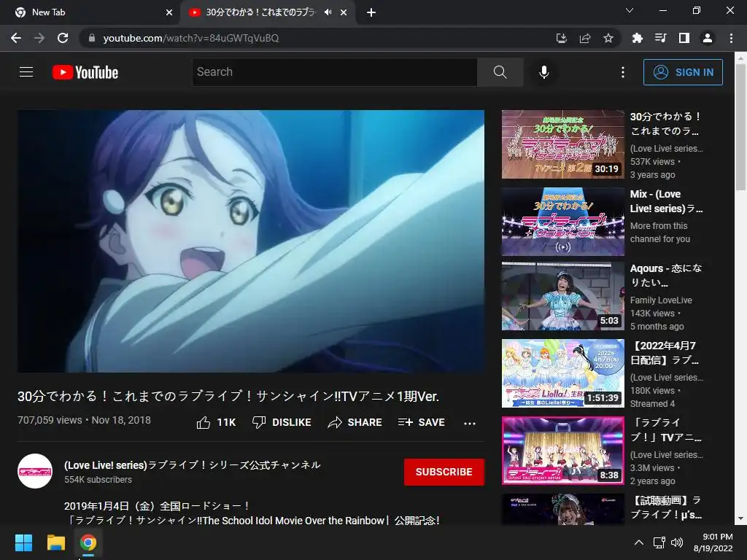This screenshot has height=560, width=747.
Task: Mute the tab via audio icon
Action: click(x=328, y=12)
